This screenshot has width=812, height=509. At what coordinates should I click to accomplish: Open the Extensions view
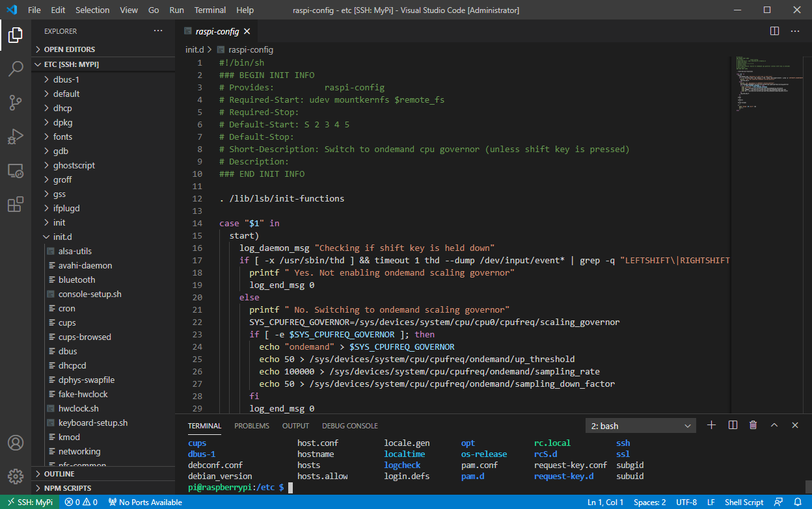tap(16, 204)
